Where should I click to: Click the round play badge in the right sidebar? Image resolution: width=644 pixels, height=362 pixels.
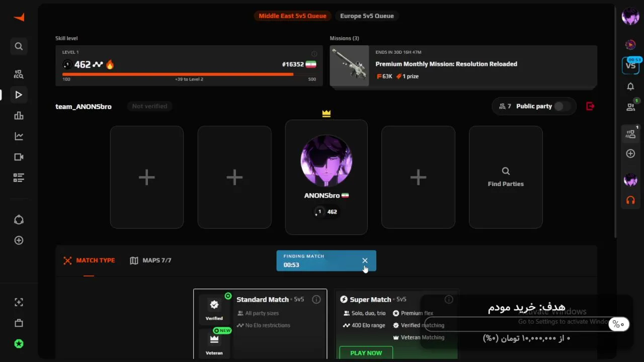[x=630, y=45]
